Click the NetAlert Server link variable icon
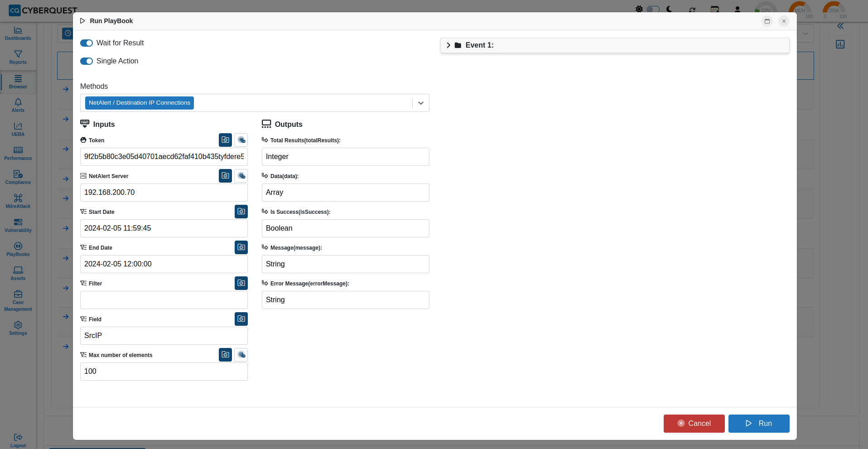868x449 pixels. coord(241,176)
